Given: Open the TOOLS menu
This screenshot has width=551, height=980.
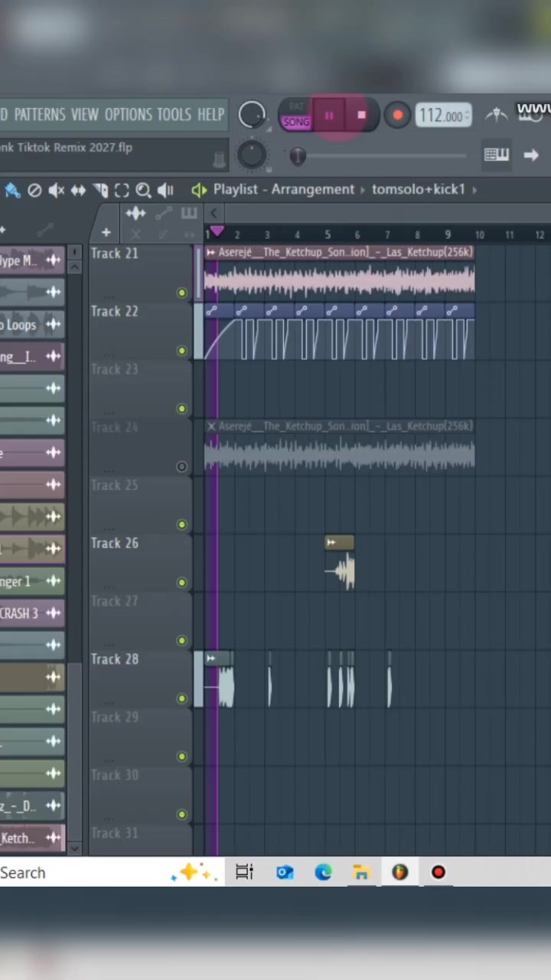Looking at the screenshot, I should [x=174, y=115].
